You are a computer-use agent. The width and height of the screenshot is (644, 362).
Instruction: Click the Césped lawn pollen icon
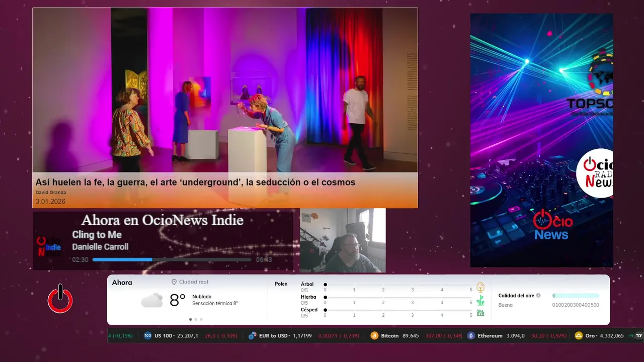480,313
